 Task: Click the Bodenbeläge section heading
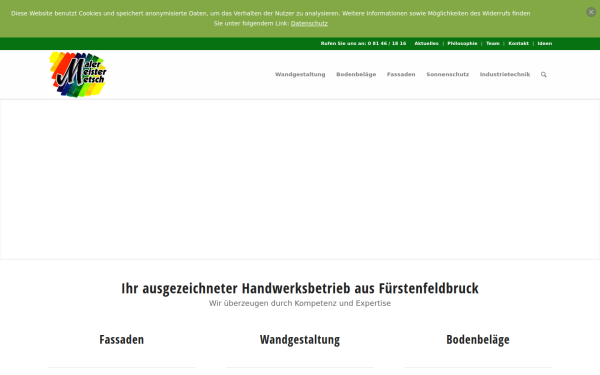click(x=478, y=339)
